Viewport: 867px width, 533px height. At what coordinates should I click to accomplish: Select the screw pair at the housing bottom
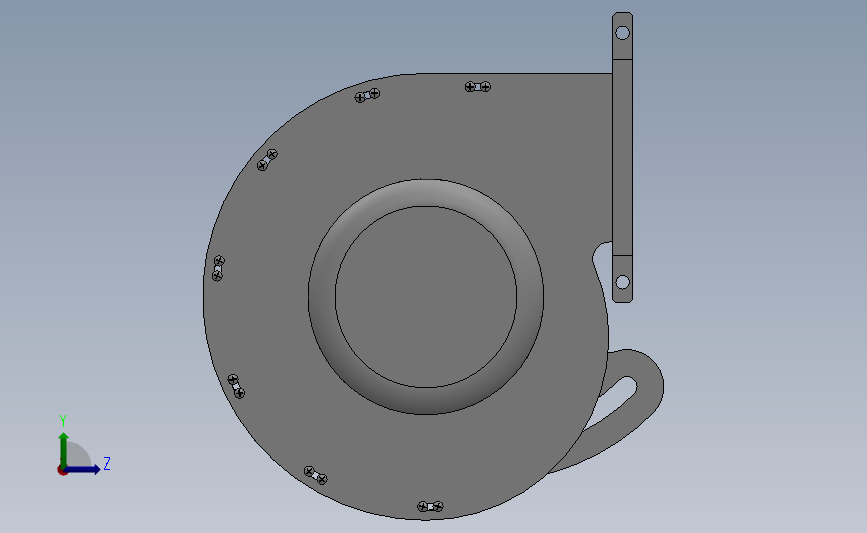pyautogui.click(x=430, y=506)
